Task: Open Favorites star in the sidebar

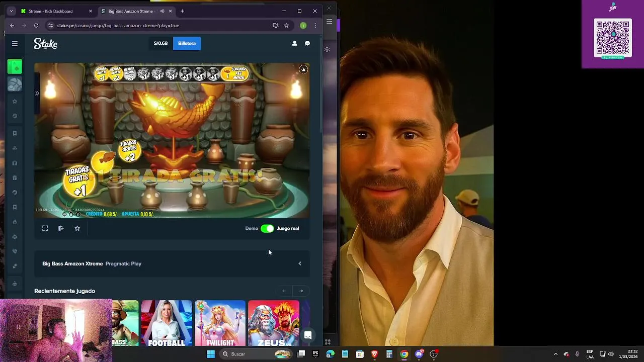Action: (x=15, y=101)
